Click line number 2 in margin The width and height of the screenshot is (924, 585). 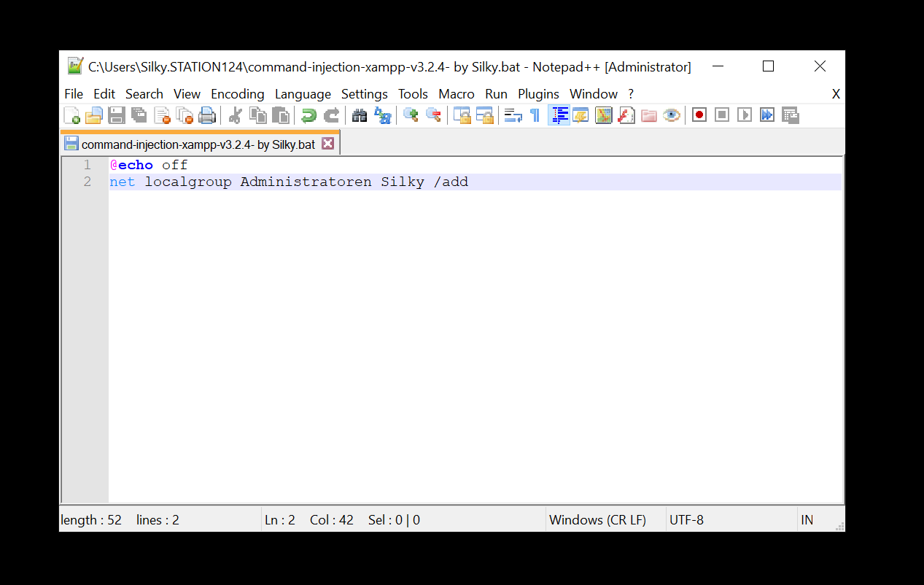coord(88,182)
